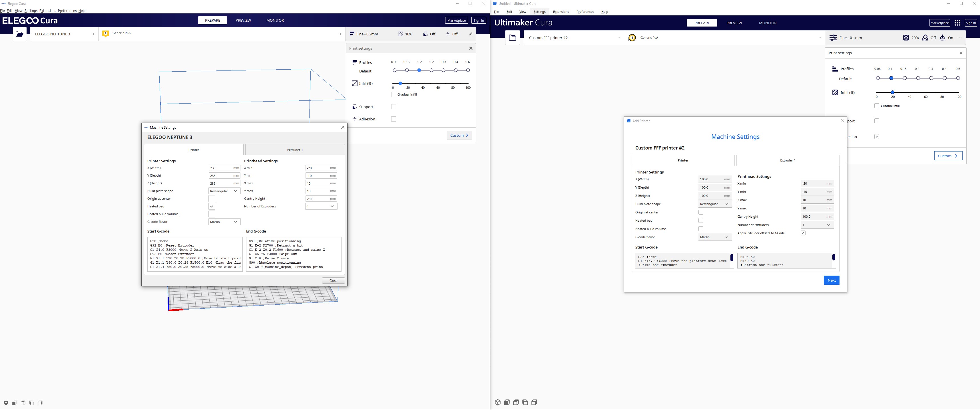Click support Off icon in Elegoo header
The width and height of the screenshot is (980, 410).
[x=425, y=34]
